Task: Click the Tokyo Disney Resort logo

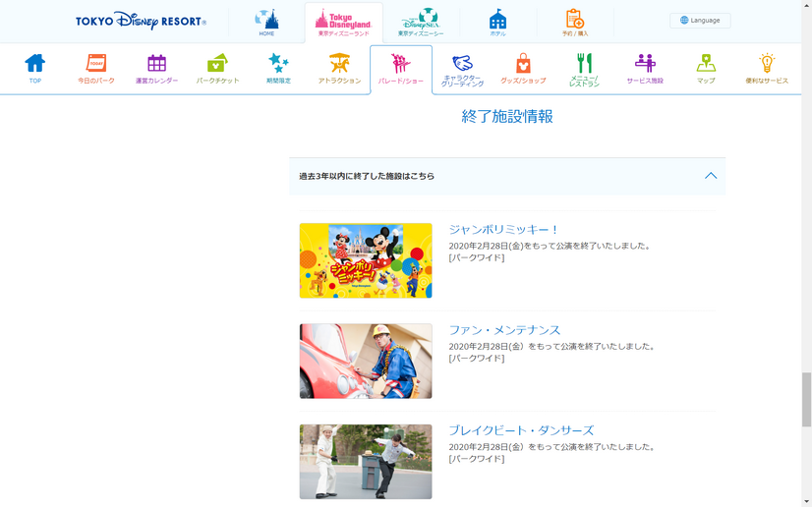Action: (141, 21)
